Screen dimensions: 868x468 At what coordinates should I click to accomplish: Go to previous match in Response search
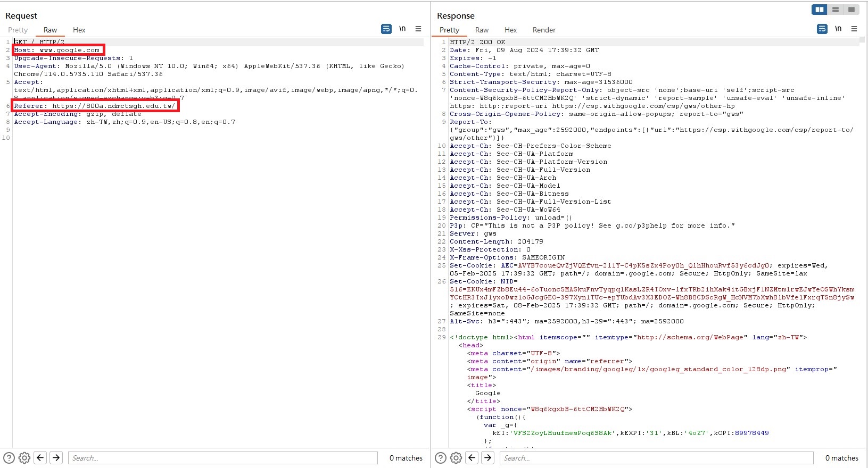point(472,457)
